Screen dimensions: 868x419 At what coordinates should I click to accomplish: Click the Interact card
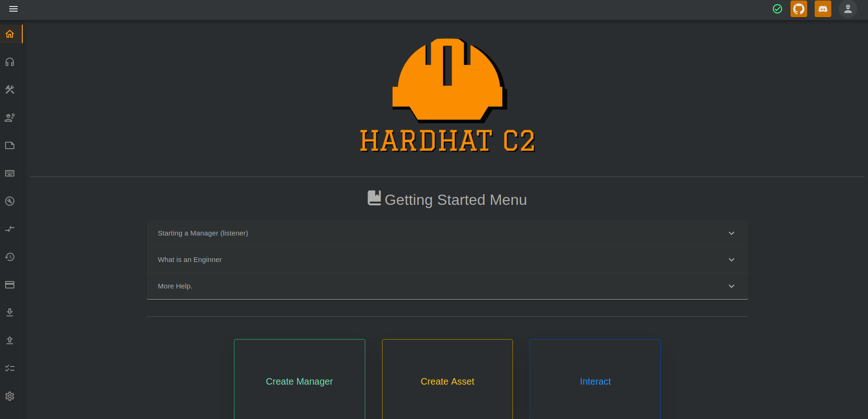[x=595, y=381]
